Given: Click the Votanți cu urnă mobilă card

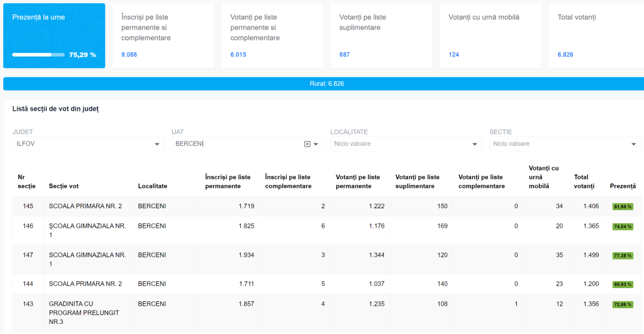Looking at the screenshot, I should 490,36.
